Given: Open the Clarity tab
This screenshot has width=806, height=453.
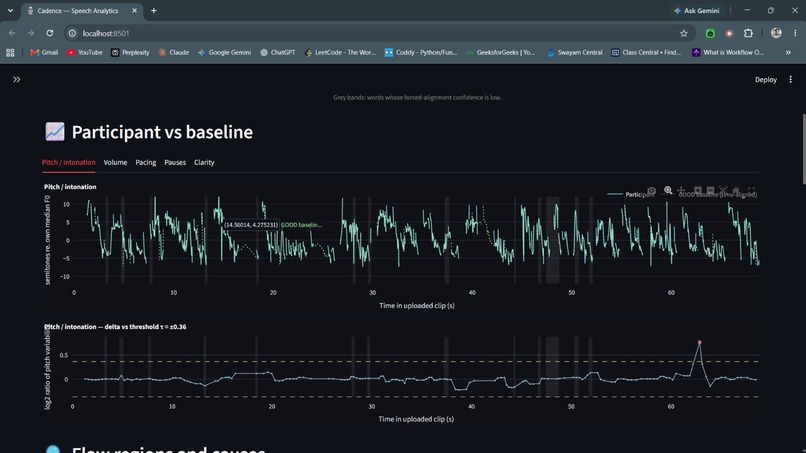Looking at the screenshot, I should 204,162.
